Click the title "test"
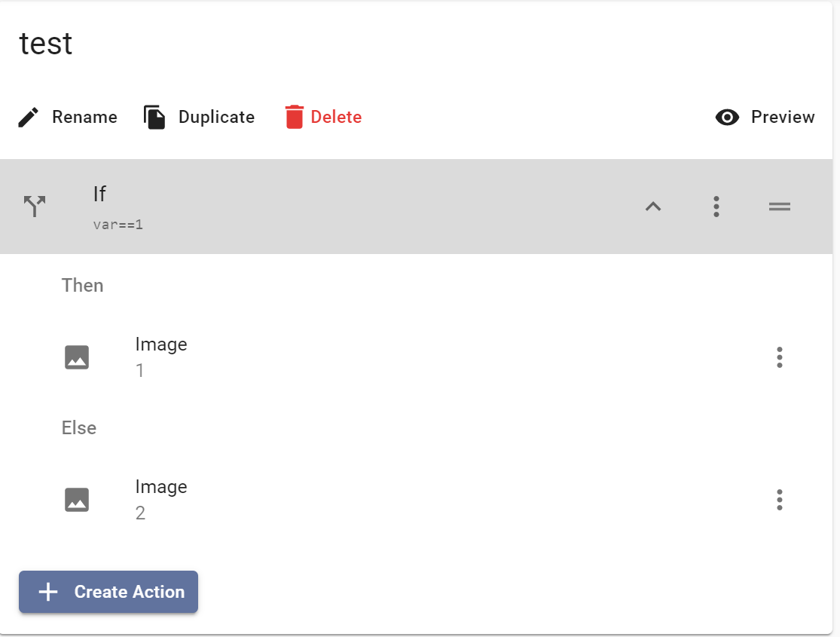This screenshot has width=840, height=637. click(x=45, y=44)
